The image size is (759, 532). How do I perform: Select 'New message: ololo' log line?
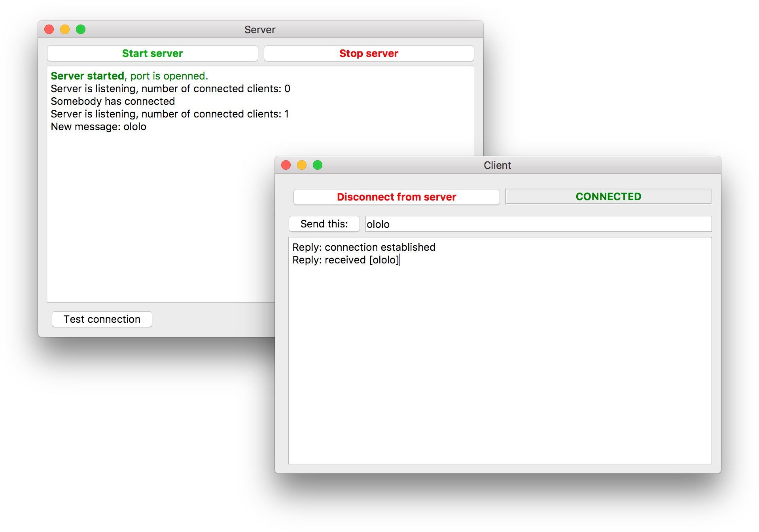coord(98,127)
